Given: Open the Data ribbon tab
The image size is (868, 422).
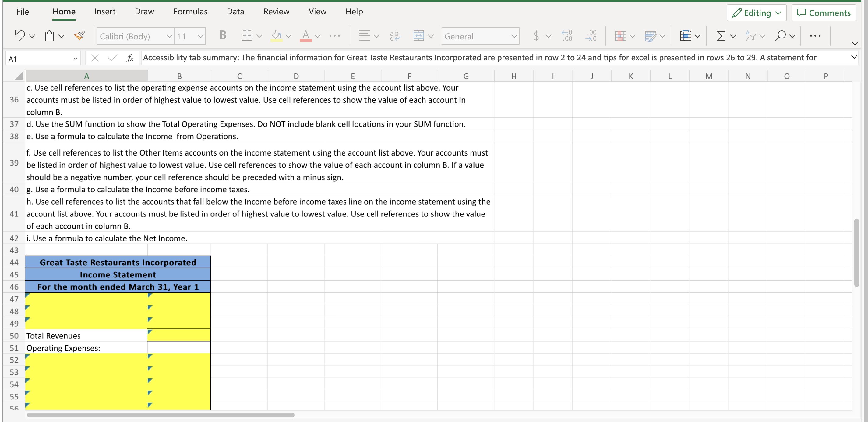Looking at the screenshot, I should [x=235, y=11].
